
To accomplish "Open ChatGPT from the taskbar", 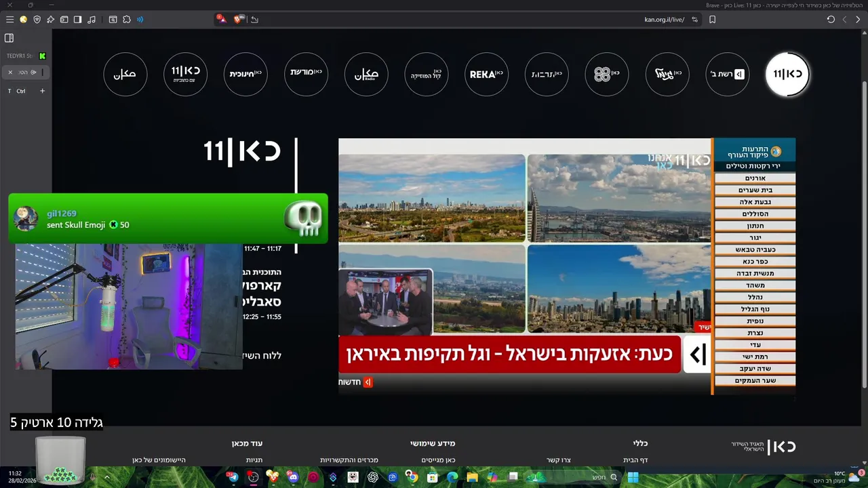I will tap(372, 477).
